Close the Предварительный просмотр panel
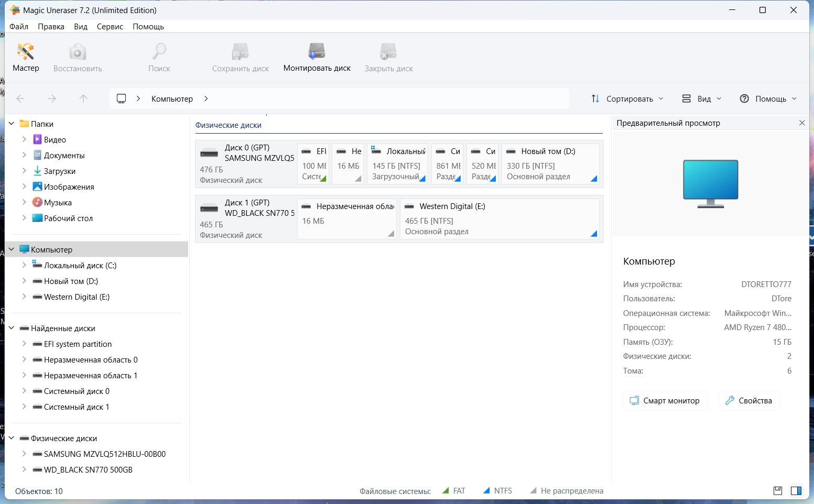The image size is (814, 504). (x=801, y=123)
